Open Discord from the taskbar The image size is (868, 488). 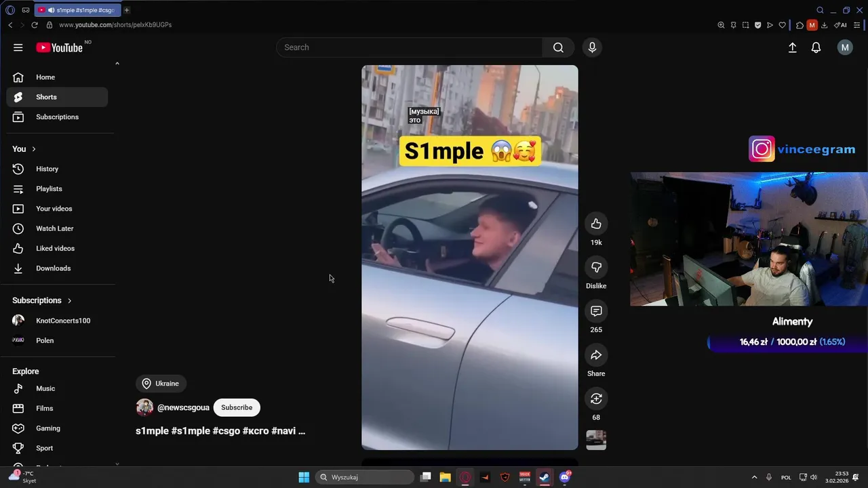pos(565,477)
